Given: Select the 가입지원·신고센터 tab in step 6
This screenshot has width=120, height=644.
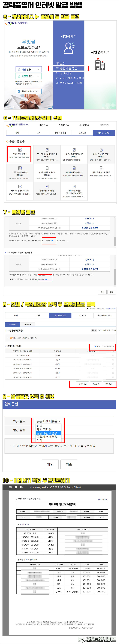Looking at the screenshot, I should tap(104, 133).
